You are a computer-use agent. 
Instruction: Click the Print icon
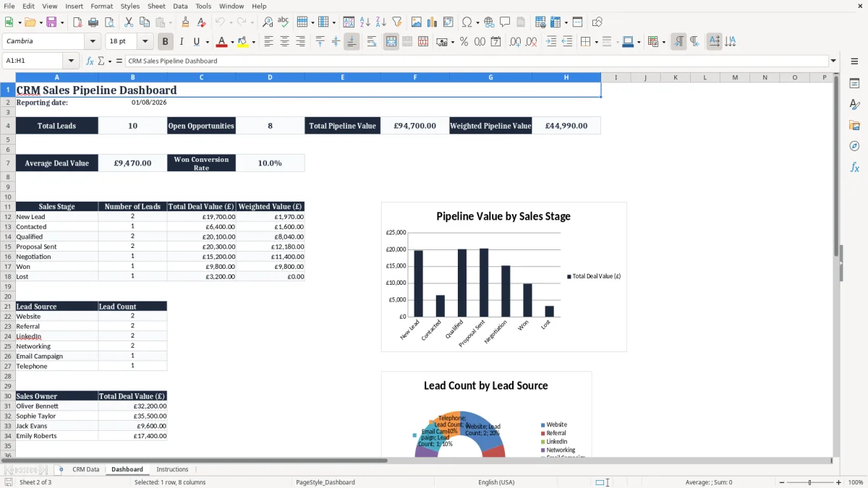pyautogui.click(x=92, y=22)
